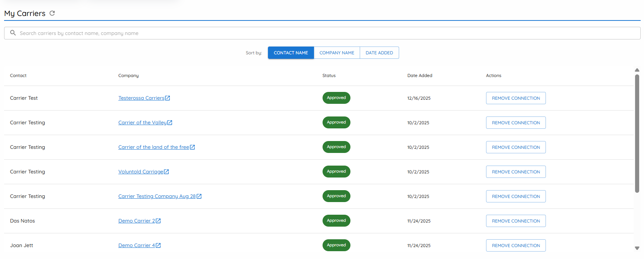Click the Sort by label
The height and width of the screenshot is (259, 644).
(x=254, y=53)
